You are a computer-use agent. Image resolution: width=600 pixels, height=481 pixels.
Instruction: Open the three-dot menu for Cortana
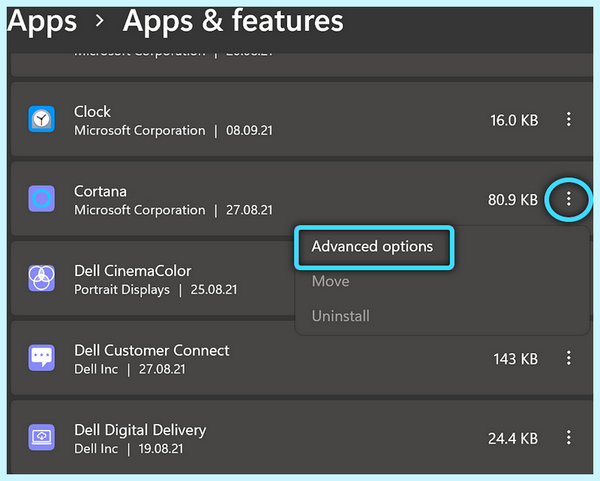tap(569, 199)
